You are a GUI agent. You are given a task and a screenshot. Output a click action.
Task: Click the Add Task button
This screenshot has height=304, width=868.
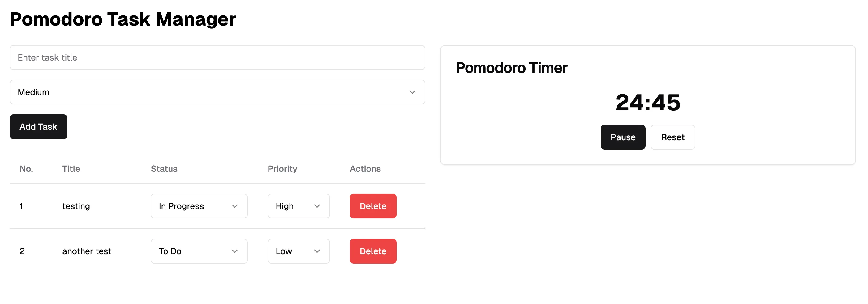click(x=38, y=127)
